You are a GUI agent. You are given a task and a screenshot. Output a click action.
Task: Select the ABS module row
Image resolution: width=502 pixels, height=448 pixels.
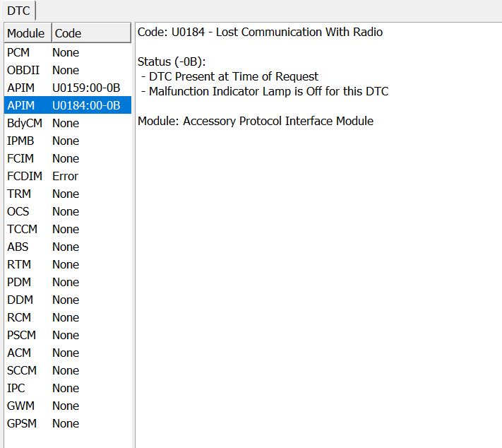click(x=68, y=247)
